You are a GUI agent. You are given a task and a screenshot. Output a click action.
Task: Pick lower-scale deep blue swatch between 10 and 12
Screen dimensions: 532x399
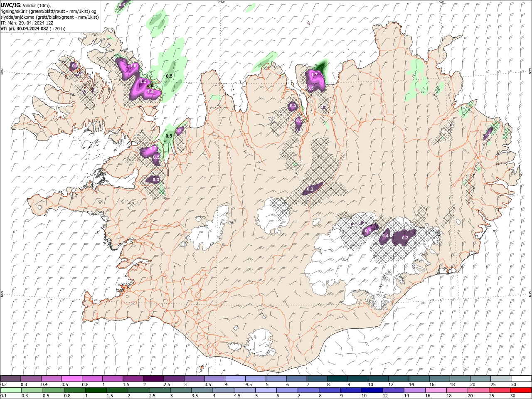372,390
